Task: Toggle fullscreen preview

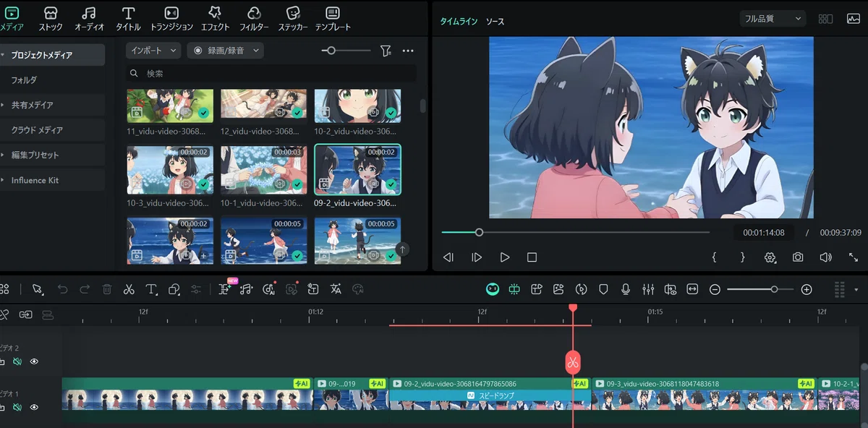Action: [x=854, y=257]
